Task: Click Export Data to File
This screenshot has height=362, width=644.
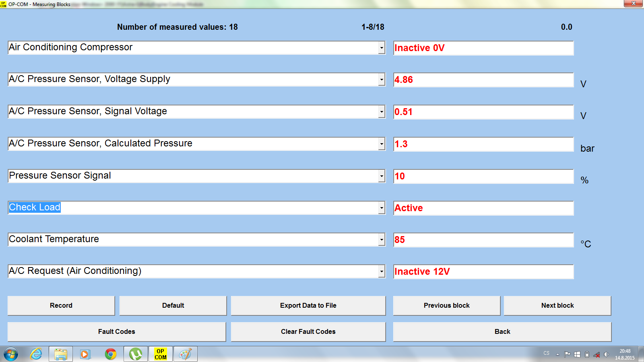Action: point(308,306)
